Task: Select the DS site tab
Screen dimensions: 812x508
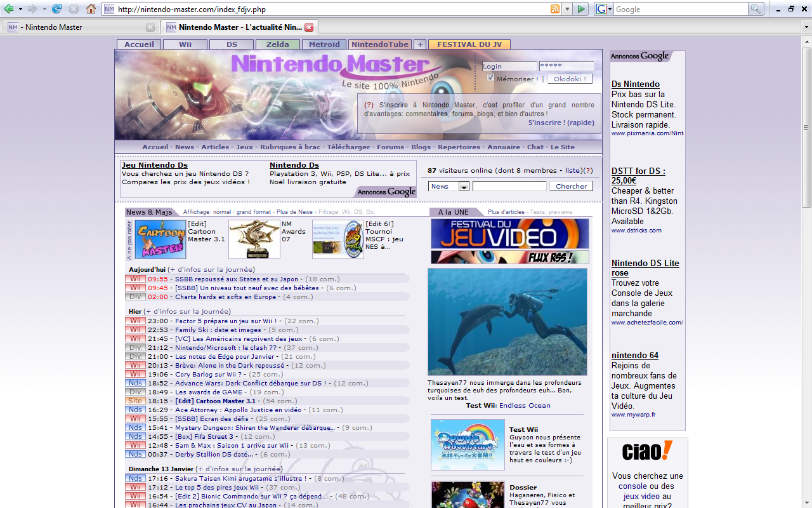Action: coord(232,44)
